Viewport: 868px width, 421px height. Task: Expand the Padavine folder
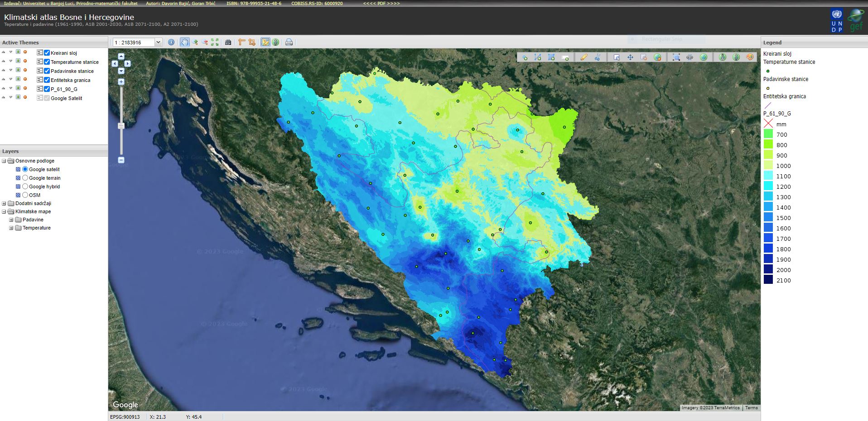click(11, 220)
